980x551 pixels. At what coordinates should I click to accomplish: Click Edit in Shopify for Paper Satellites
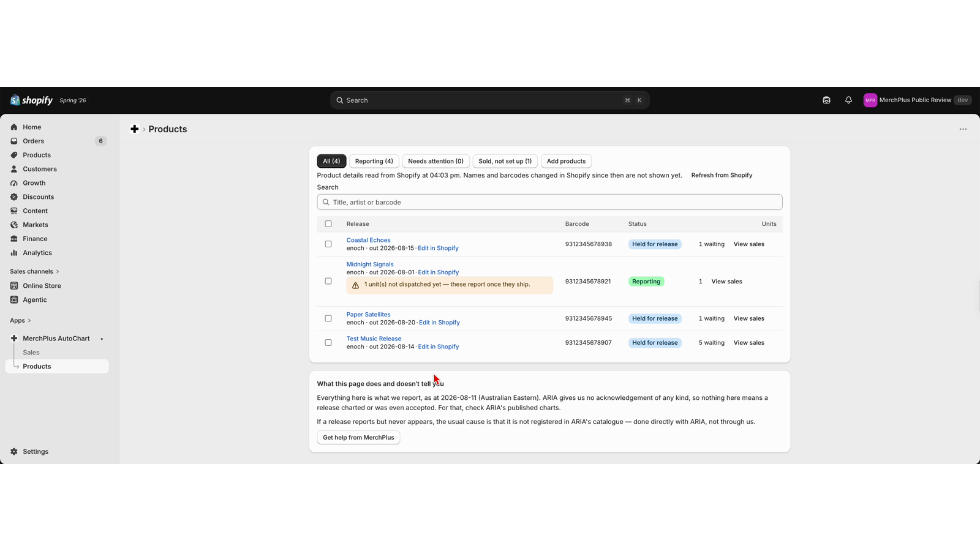[x=439, y=323]
